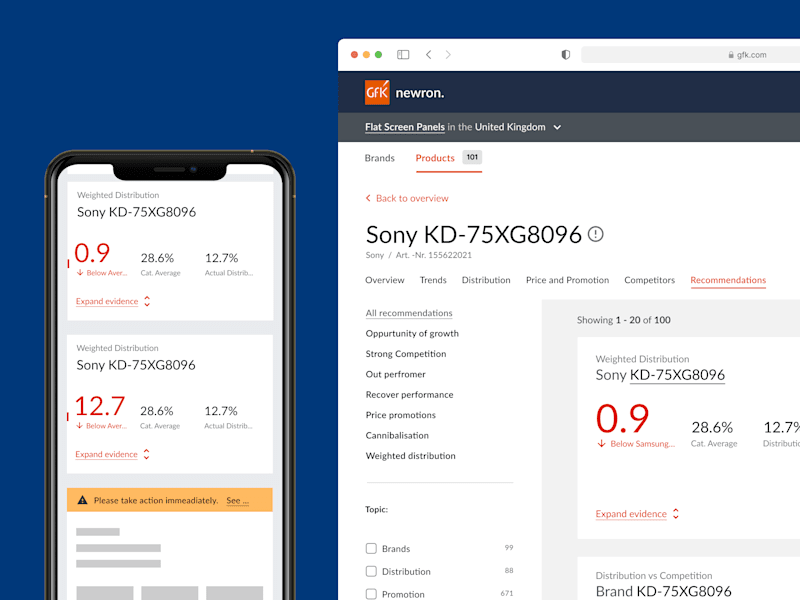The width and height of the screenshot is (800, 600).
Task: Click the padlock icon next to gfk.com
Action: tap(731, 55)
